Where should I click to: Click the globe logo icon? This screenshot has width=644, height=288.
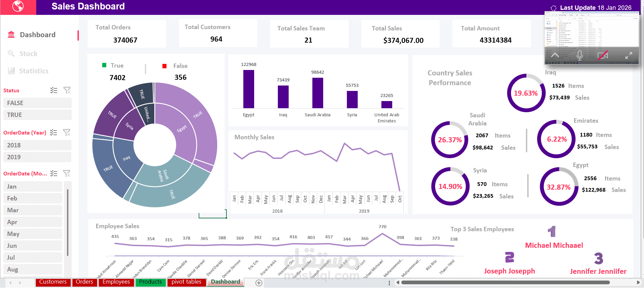point(18,6)
